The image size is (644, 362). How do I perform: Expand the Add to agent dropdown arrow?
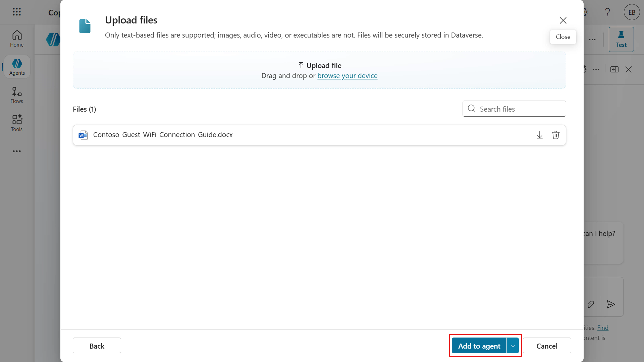[x=513, y=346]
